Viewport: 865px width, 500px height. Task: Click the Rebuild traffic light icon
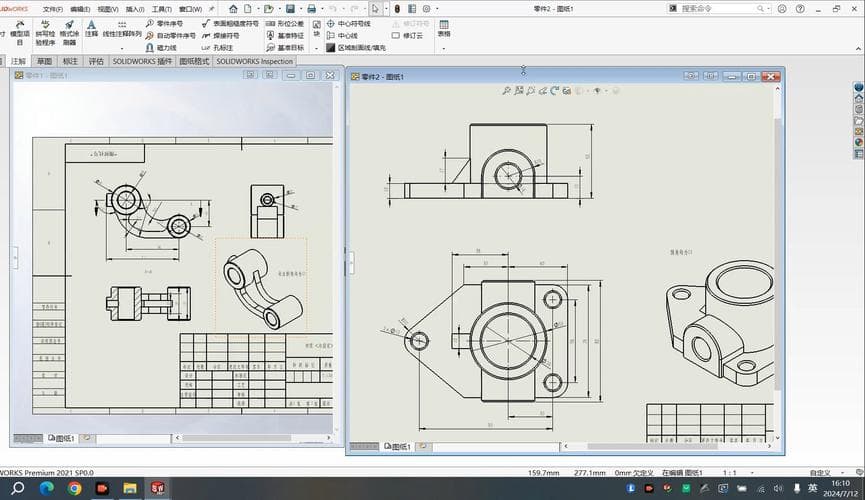[x=397, y=9]
